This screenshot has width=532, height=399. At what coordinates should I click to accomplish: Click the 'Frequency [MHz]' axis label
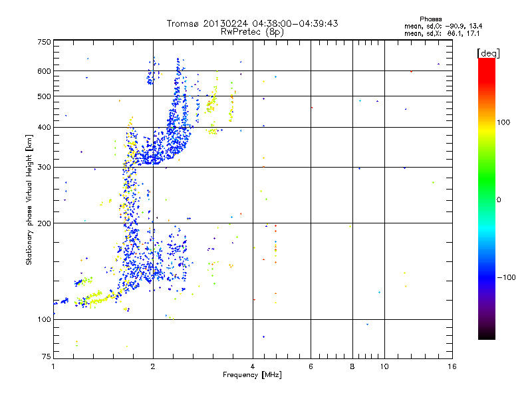[252, 375]
